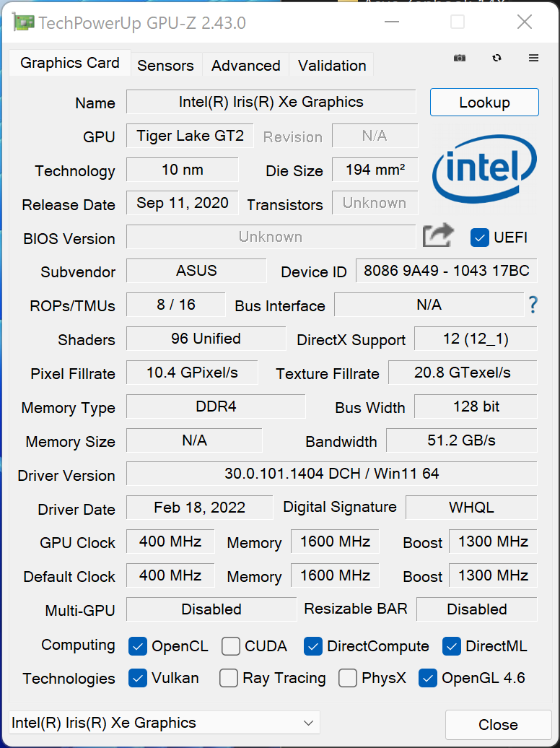Click the refresh icon in the toolbar
Screen dimensions: 560x748
coord(496,58)
